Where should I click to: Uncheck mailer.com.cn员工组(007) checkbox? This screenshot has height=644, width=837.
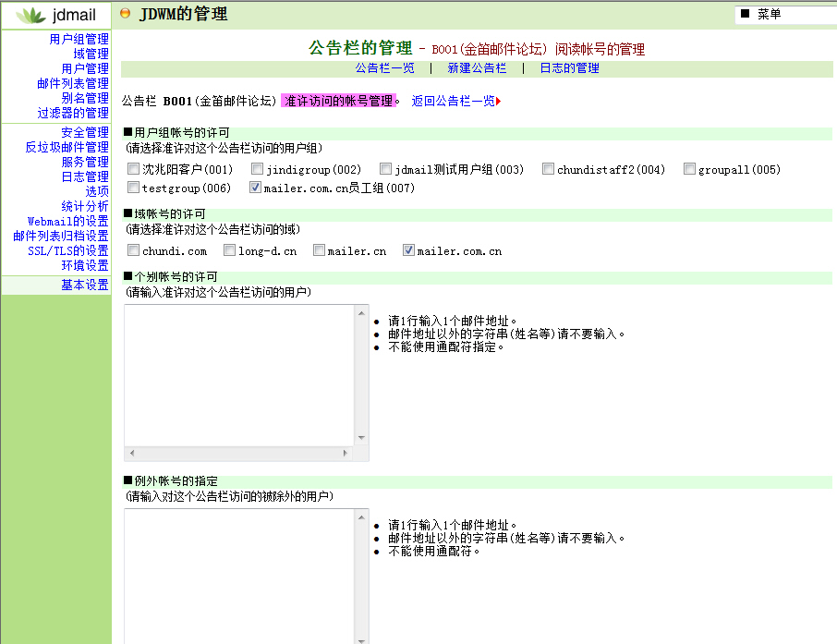(255, 188)
